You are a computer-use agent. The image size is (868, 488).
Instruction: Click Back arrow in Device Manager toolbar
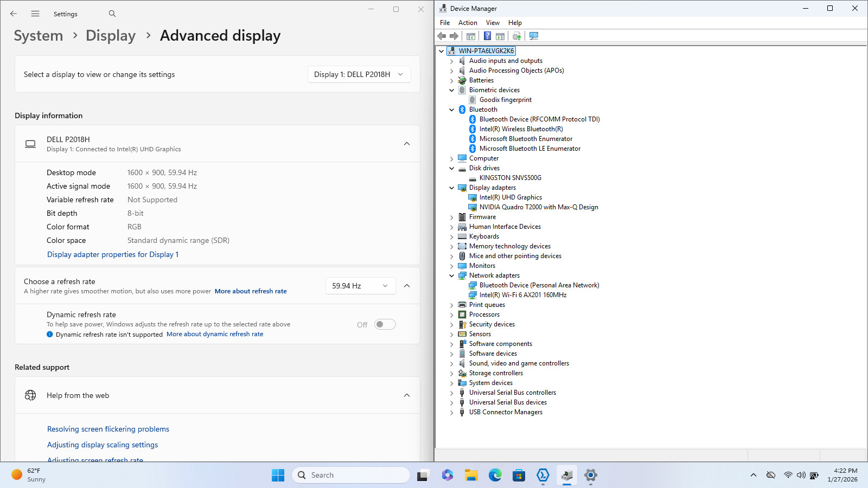[442, 36]
